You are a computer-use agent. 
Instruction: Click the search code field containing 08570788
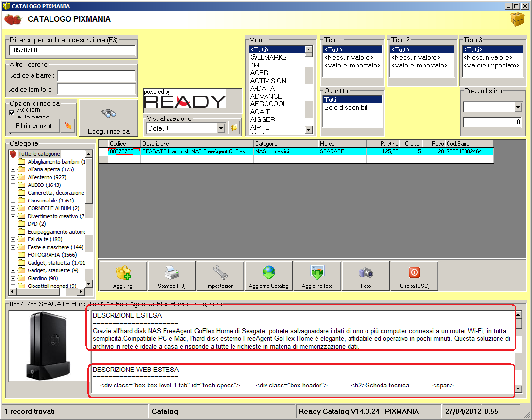pos(72,50)
